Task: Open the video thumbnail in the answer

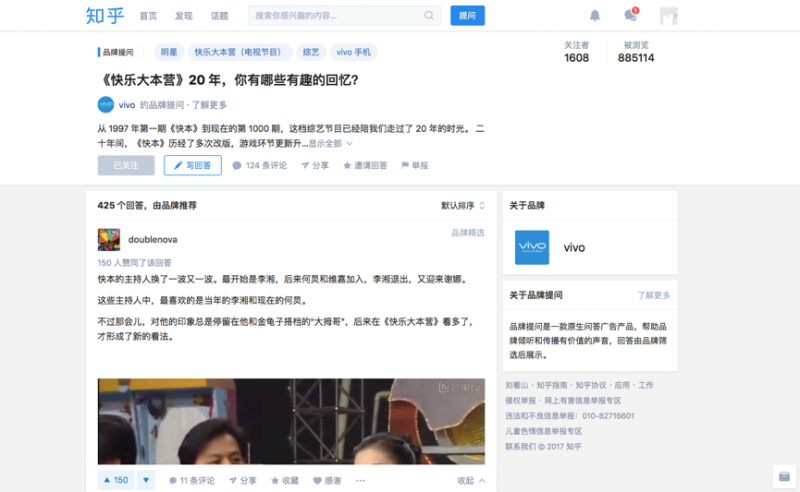Action: coord(291,421)
